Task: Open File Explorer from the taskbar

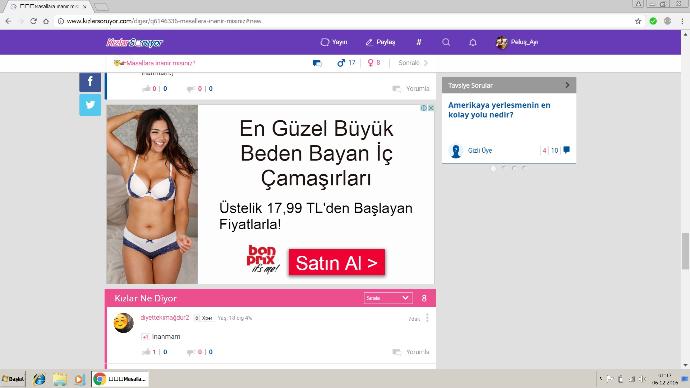Action: (59, 379)
